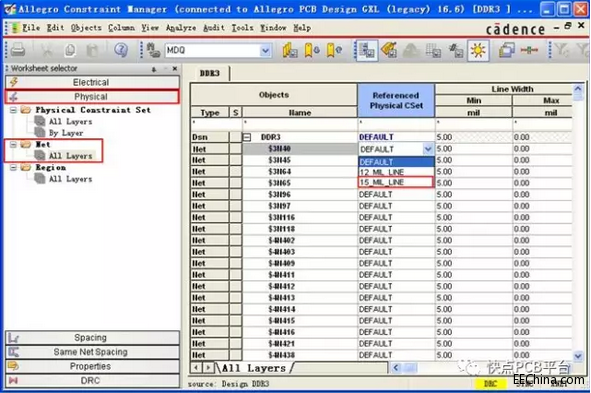The image size is (591, 393).
Task: Choose 15_MIL_LINE from the CSet list
Action: point(396,182)
